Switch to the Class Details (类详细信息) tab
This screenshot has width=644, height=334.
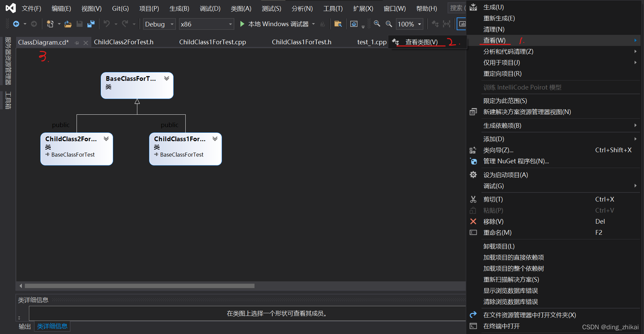point(52,326)
